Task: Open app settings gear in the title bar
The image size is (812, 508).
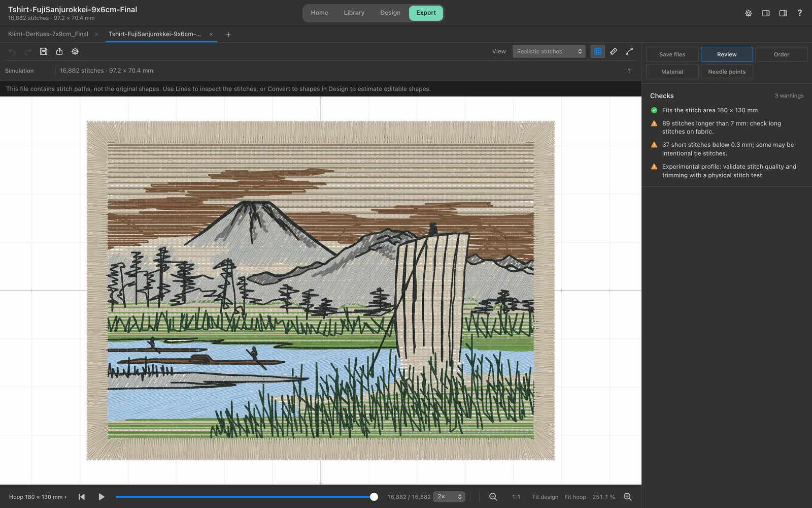Action: tap(749, 13)
